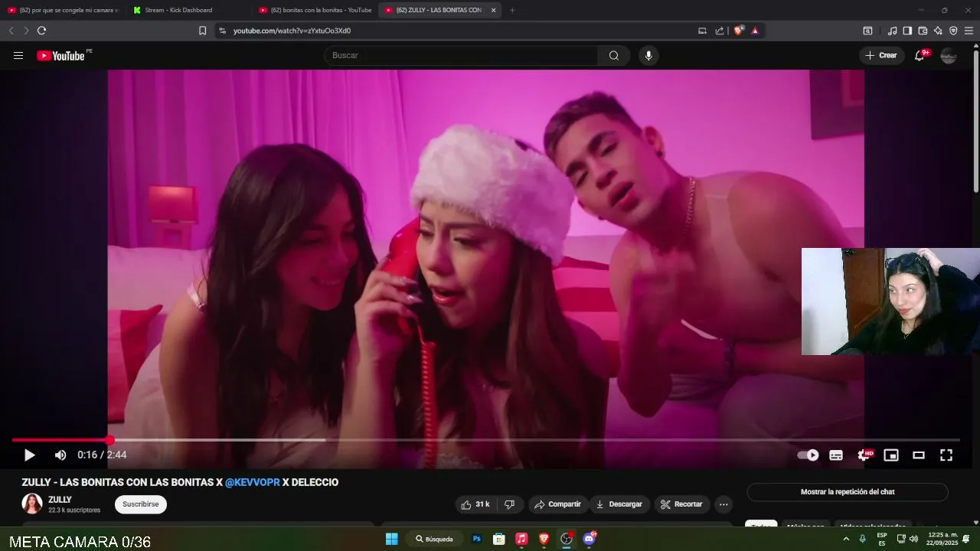Open Photoshop from the taskbar

coord(476,539)
